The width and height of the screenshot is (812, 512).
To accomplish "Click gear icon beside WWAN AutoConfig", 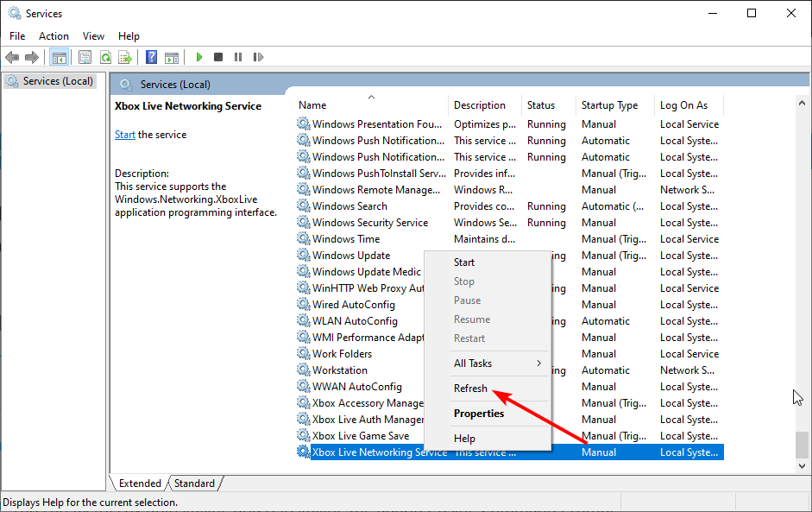I will click(x=304, y=386).
